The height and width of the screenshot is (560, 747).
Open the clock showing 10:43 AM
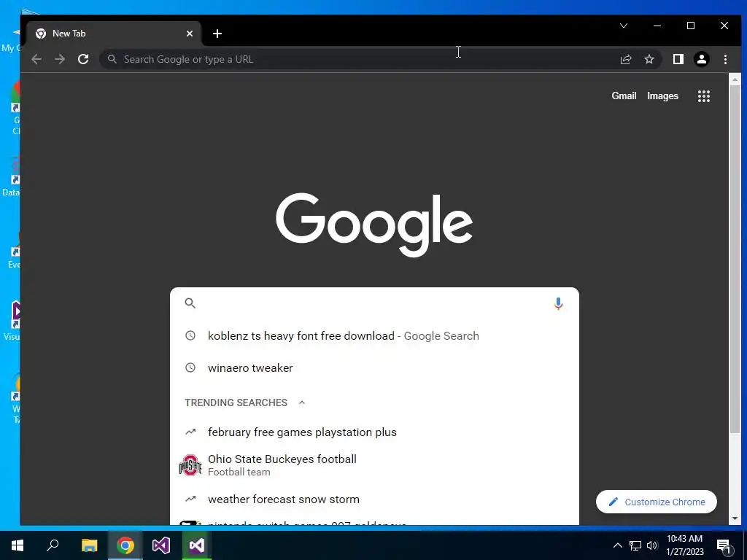point(684,545)
